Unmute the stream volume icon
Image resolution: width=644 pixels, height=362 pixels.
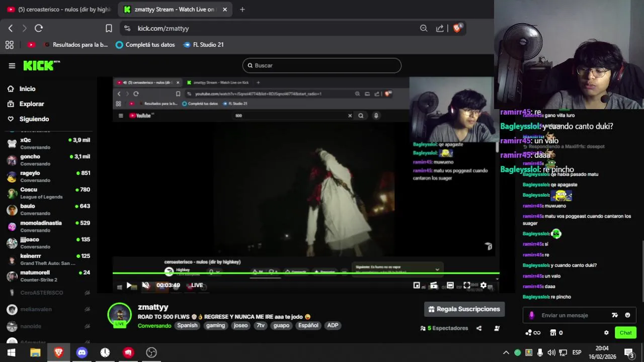coord(145,285)
